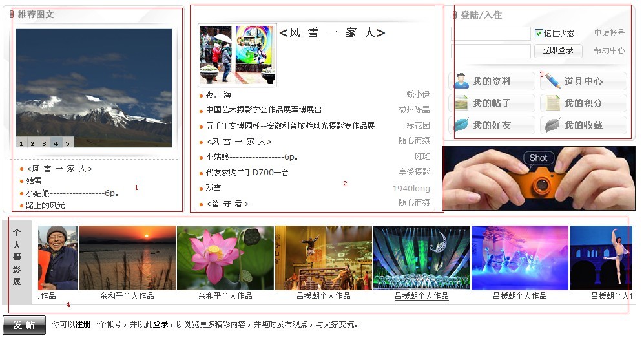Open the ballet dancer photo thumbnail
This screenshot has width=644, height=340.
tap(601, 258)
